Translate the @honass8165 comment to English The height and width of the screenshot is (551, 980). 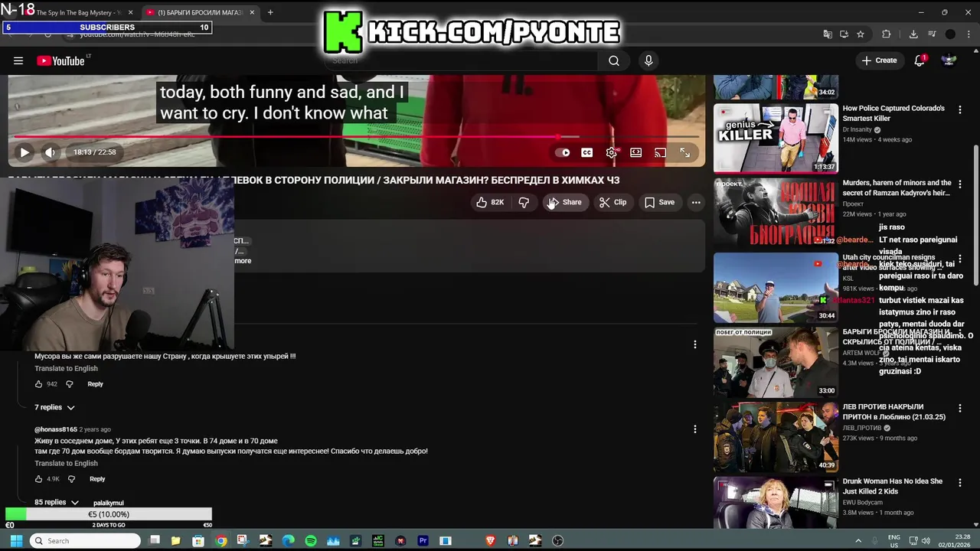coord(66,463)
